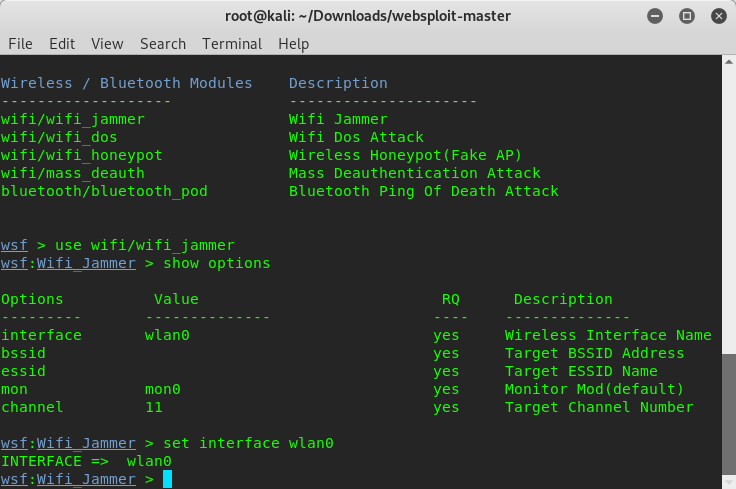The height and width of the screenshot is (489, 736).
Task: Click 'Bluetooth Ping Of Death Attack' text
Action: pyautogui.click(x=423, y=191)
